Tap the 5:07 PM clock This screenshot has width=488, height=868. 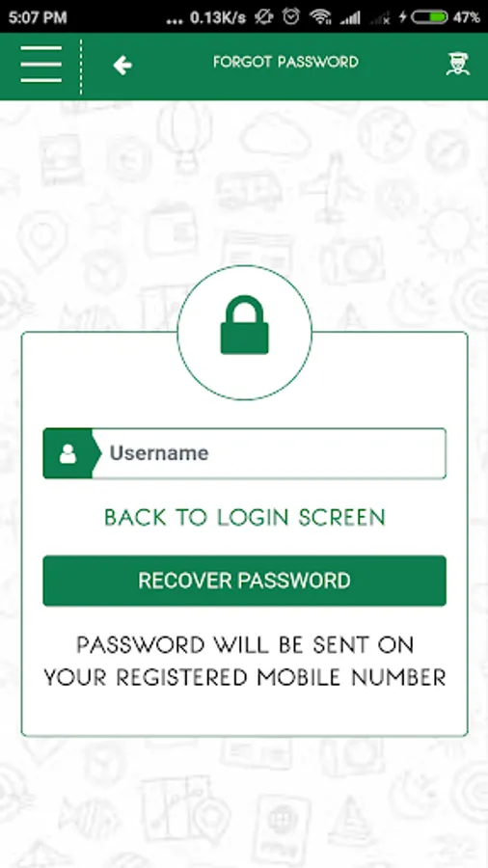point(38,17)
